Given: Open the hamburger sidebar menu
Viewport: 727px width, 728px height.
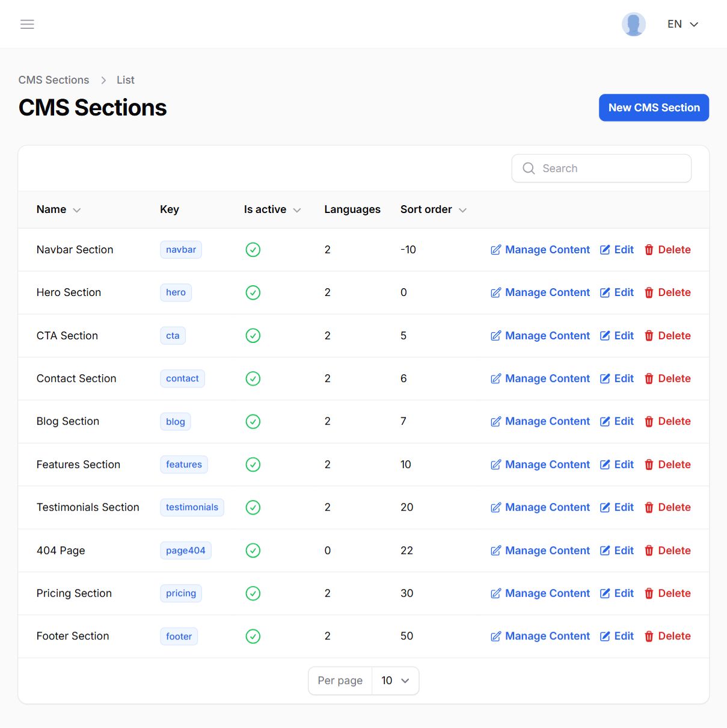Looking at the screenshot, I should (x=27, y=24).
